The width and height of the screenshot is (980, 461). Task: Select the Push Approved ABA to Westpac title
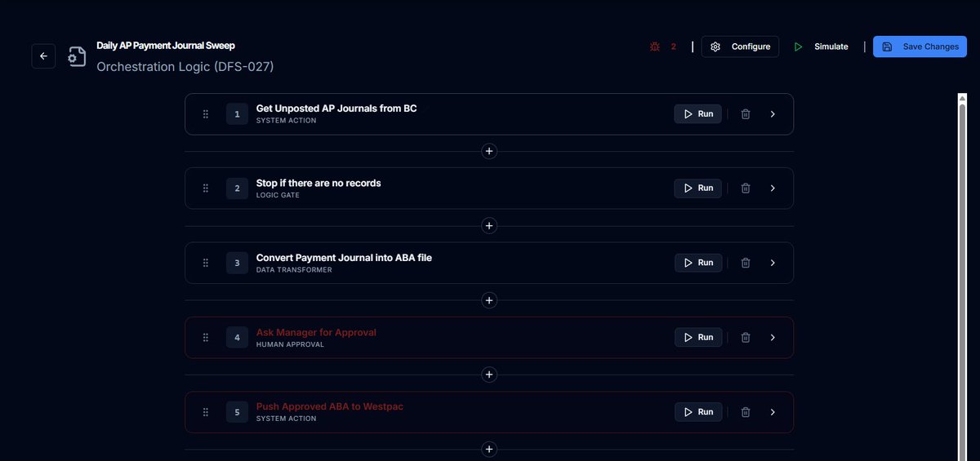click(x=330, y=406)
